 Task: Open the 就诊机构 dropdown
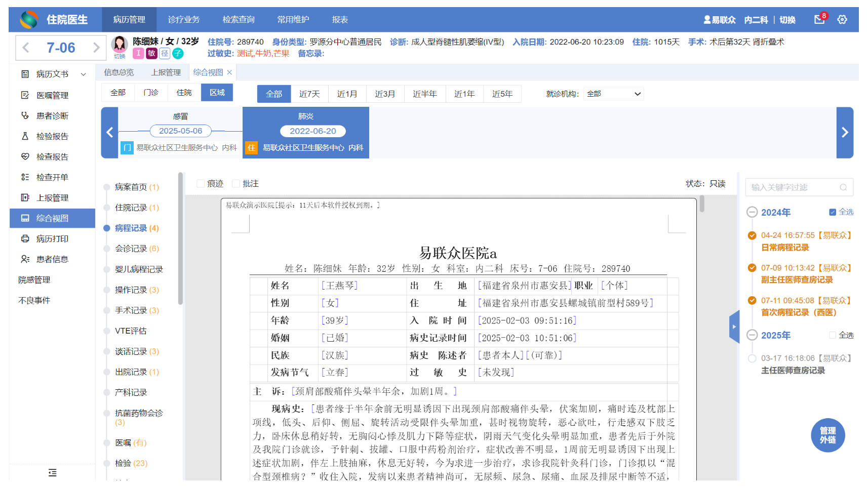[613, 94]
